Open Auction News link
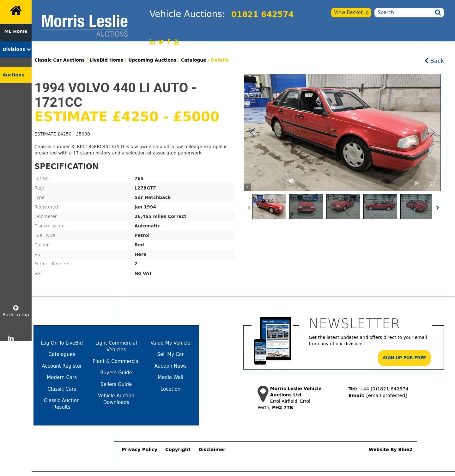The width and height of the screenshot is (455, 476). tap(170, 366)
